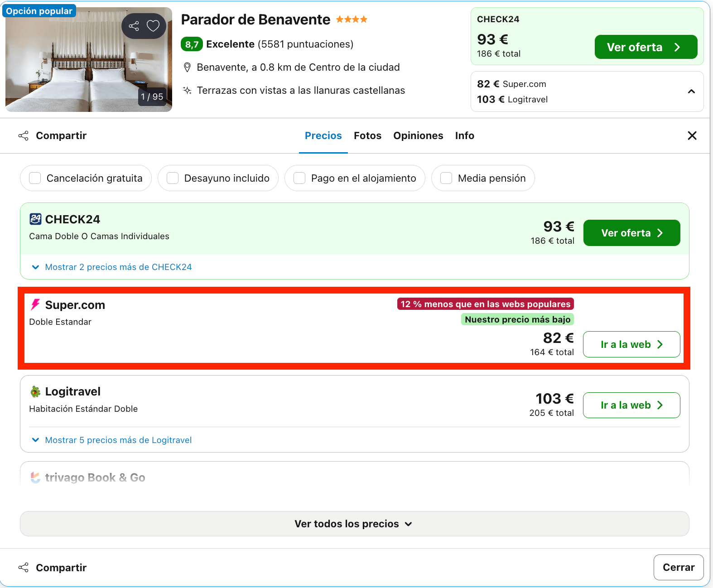The height and width of the screenshot is (588, 713).
Task: Enable the Desayuno incluido filter
Action: (x=173, y=178)
